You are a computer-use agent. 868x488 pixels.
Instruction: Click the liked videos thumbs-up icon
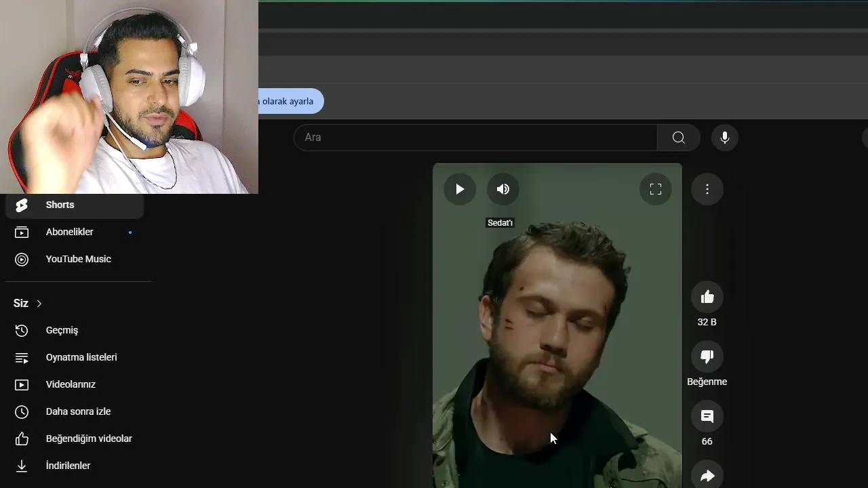tap(22, 439)
